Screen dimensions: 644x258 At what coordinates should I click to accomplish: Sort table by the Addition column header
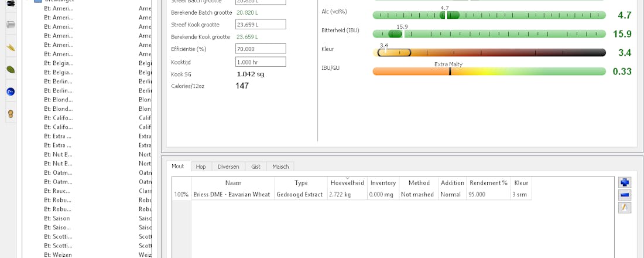coord(452,183)
